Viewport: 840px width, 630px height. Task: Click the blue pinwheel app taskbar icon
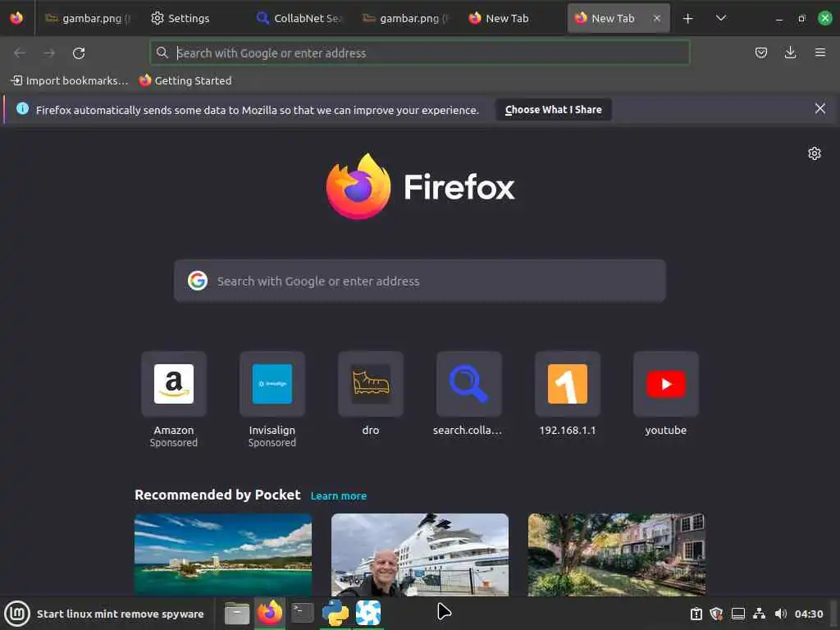pos(368,613)
